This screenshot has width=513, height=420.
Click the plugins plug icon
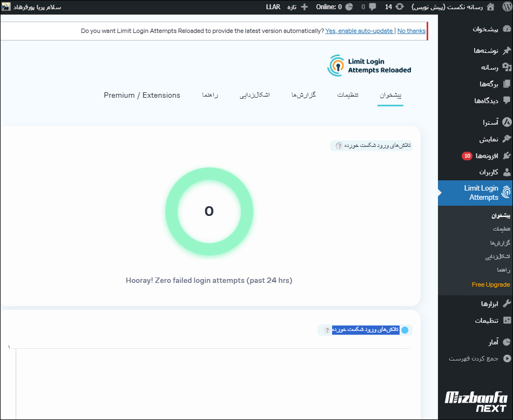tap(507, 155)
